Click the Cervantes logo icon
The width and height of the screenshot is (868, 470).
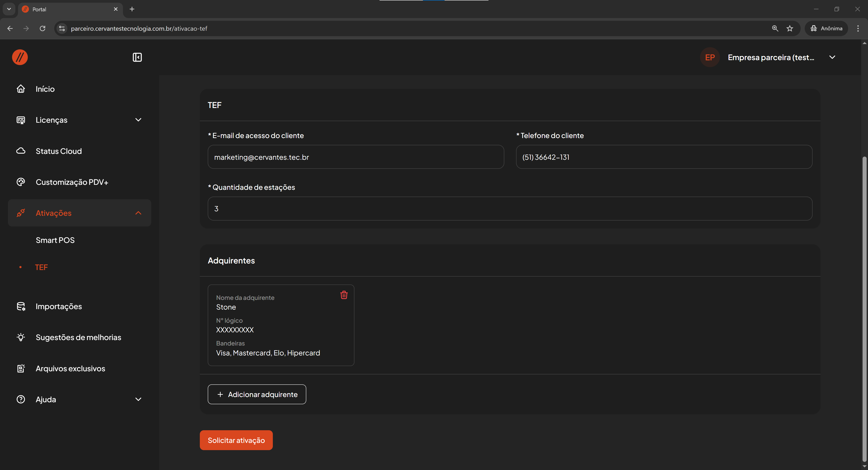(x=20, y=57)
